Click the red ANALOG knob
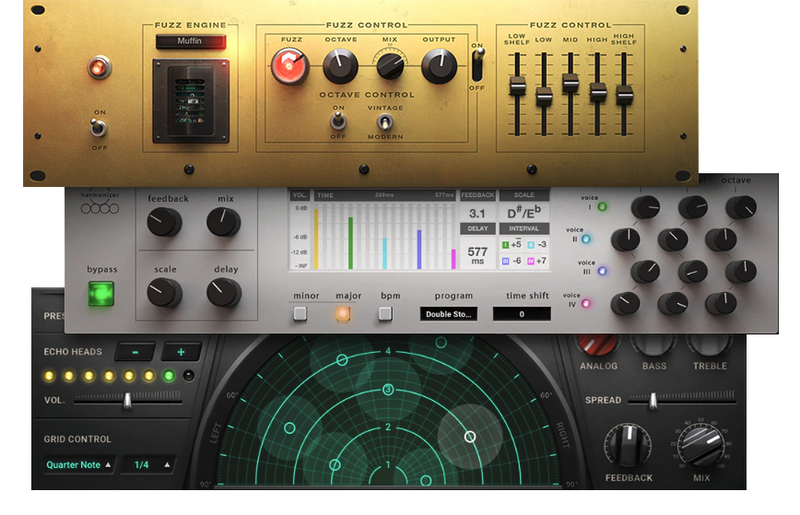 (598, 345)
